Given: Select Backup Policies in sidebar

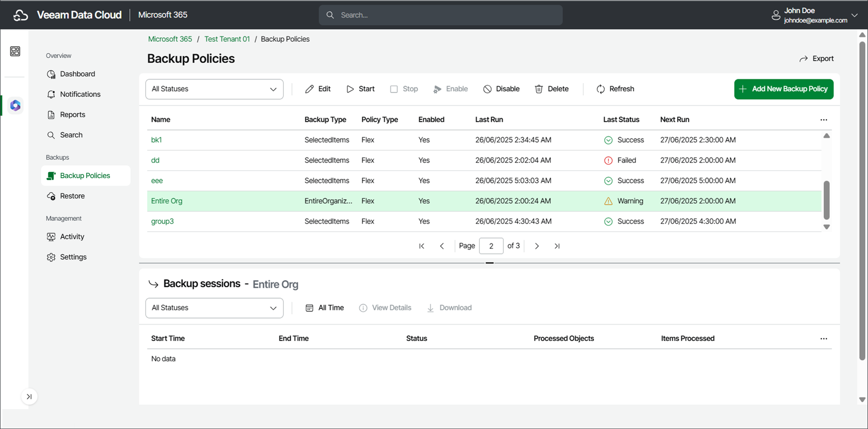Looking at the screenshot, I should [85, 175].
